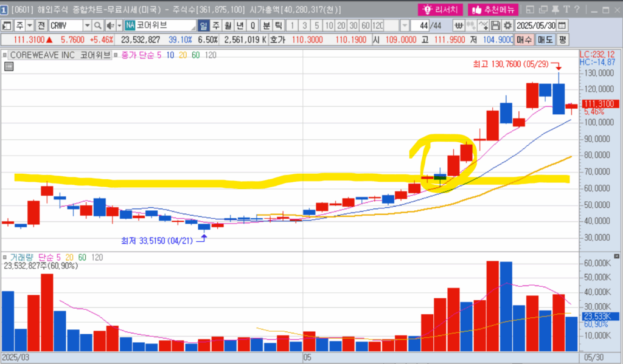
Task: Open the calendar date picker icon
Action: (x=562, y=26)
